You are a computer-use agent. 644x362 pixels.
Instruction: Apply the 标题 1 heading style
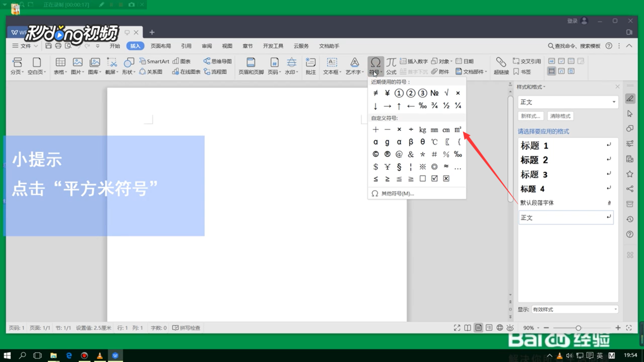click(566, 146)
